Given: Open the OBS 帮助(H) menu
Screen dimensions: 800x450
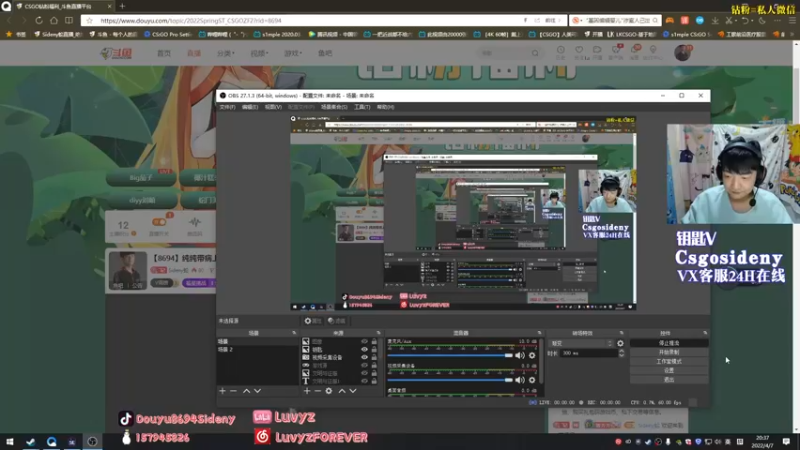Looking at the screenshot, I should click(x=385, y=107).
